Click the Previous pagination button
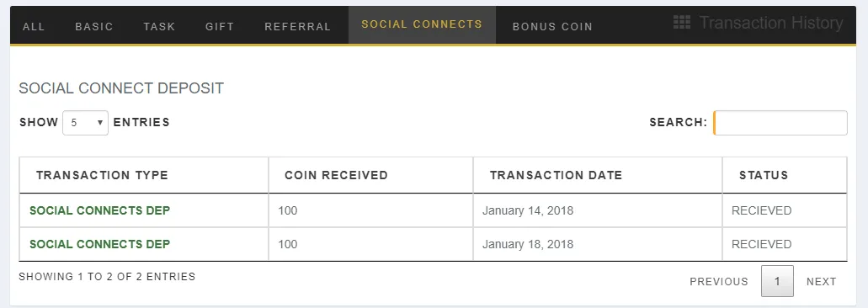868x308 pixels. 718,281
